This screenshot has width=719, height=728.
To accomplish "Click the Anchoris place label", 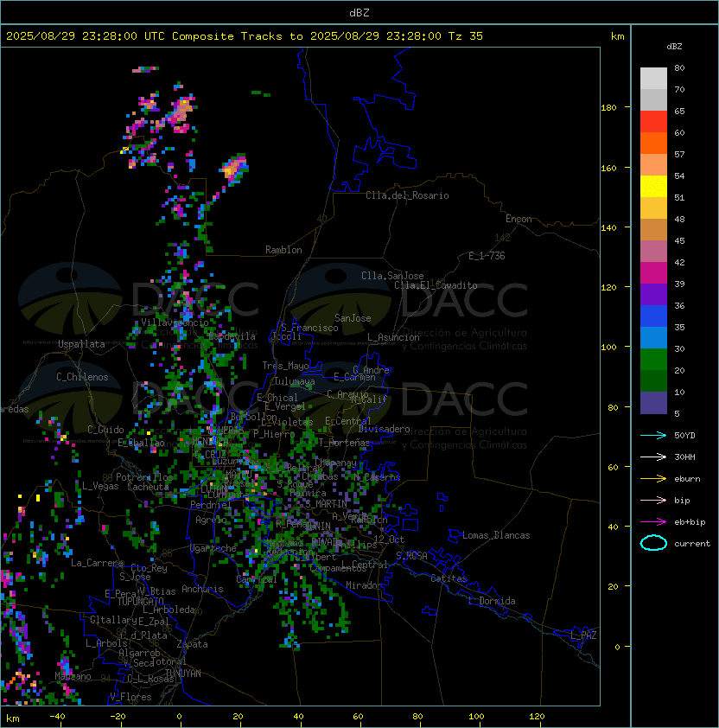I will (x=202, y=589).
